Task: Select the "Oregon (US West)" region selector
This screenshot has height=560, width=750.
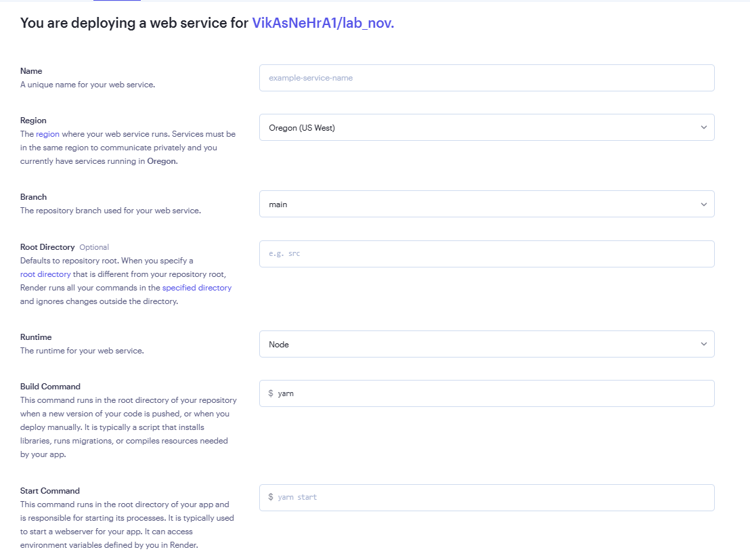Action: [x=486, y=127]
